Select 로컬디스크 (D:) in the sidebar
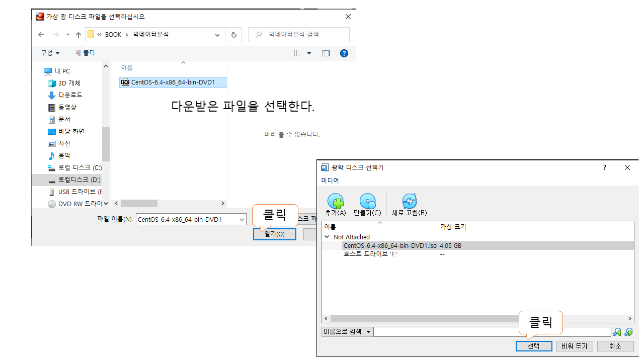This screenshot has width=644, height=362. pos(79,179)
